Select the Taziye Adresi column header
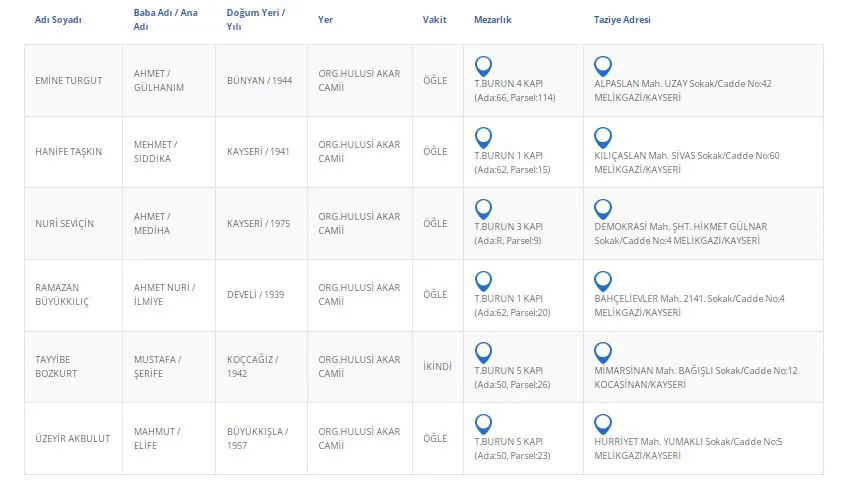The height and width of the screenshot is (483, 843). [622, 20]
